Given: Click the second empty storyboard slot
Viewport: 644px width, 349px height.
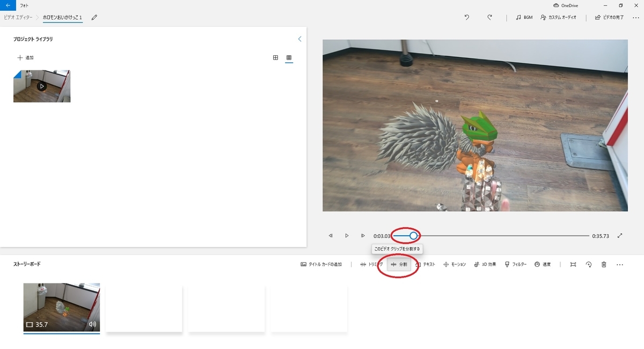Looking at the screenshot, I should pyautogui.click(x=226, y=308).
